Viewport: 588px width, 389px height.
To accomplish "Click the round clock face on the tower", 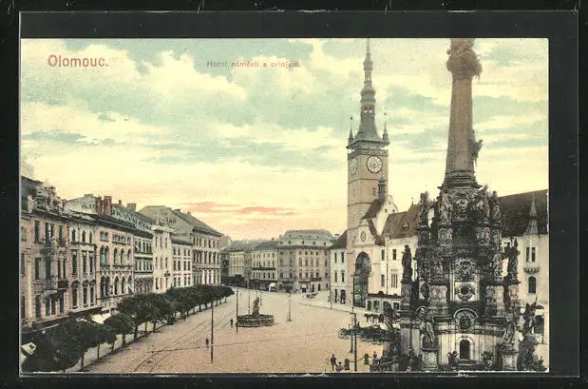I will (x=374, y=165).
